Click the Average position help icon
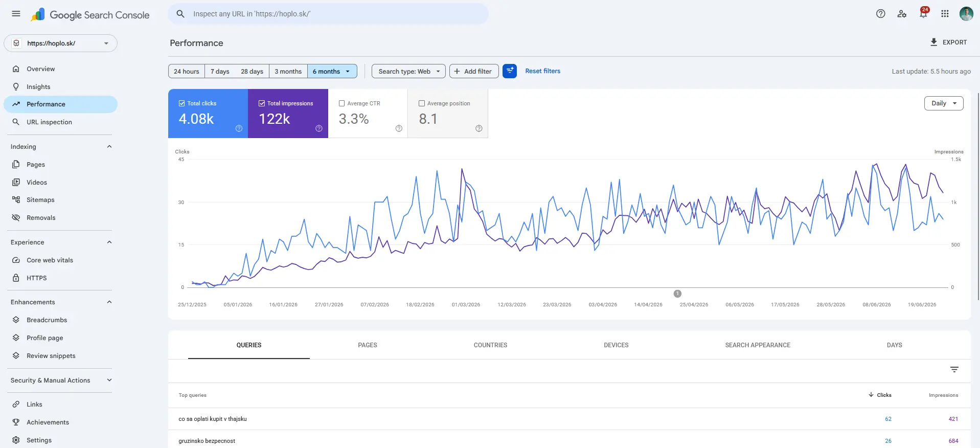The image size is (980, 448). (x=479, y=128)
